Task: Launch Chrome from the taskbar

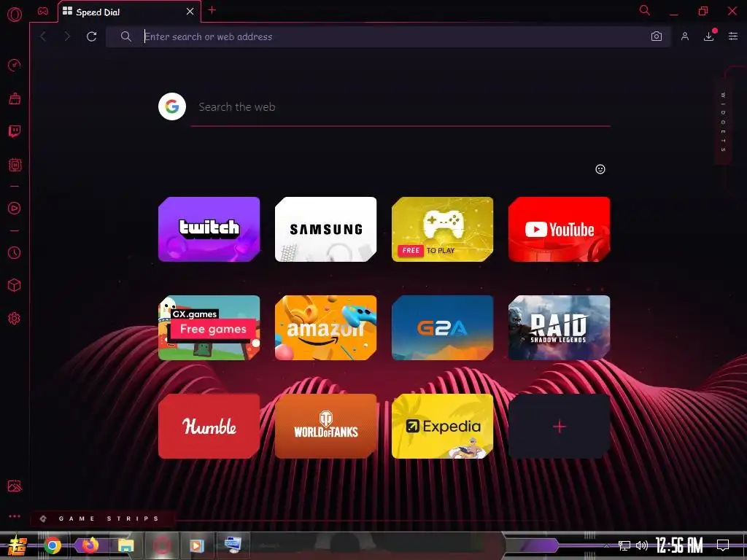Action: (53, 545)
